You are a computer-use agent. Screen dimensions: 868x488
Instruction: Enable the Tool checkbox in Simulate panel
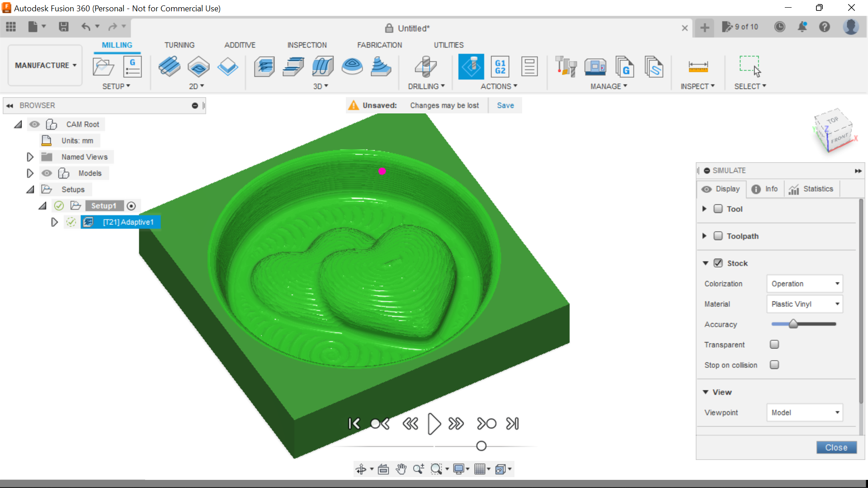(x=718, y=209)
